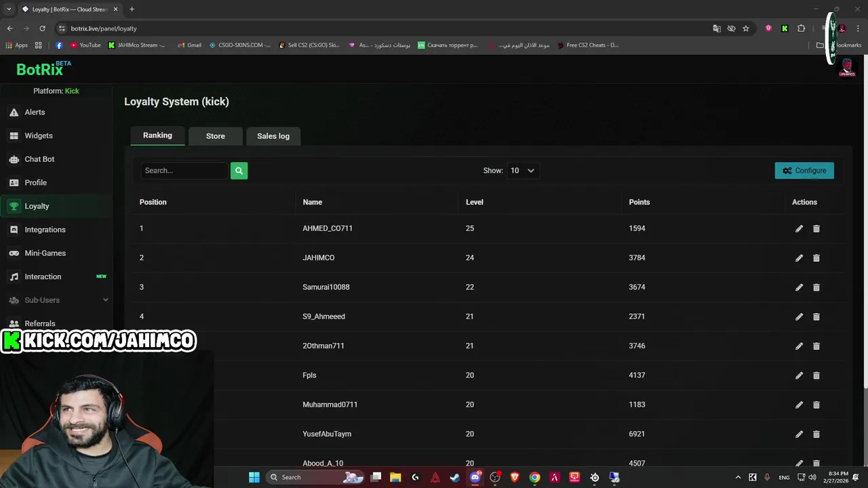Click the BotRix logo
This screenshot has height=488, width=868.
(x=43, y=68)
